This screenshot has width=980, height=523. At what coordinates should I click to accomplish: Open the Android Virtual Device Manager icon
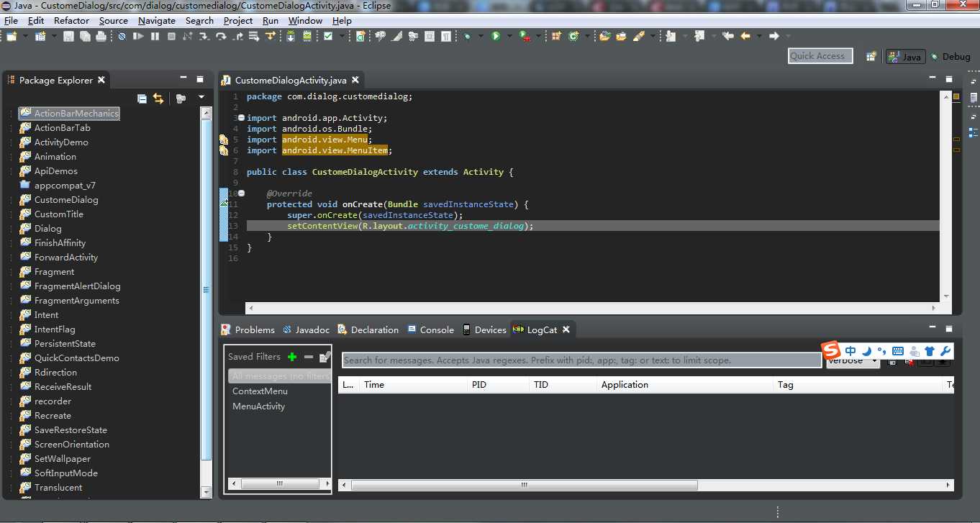(307, 36)
